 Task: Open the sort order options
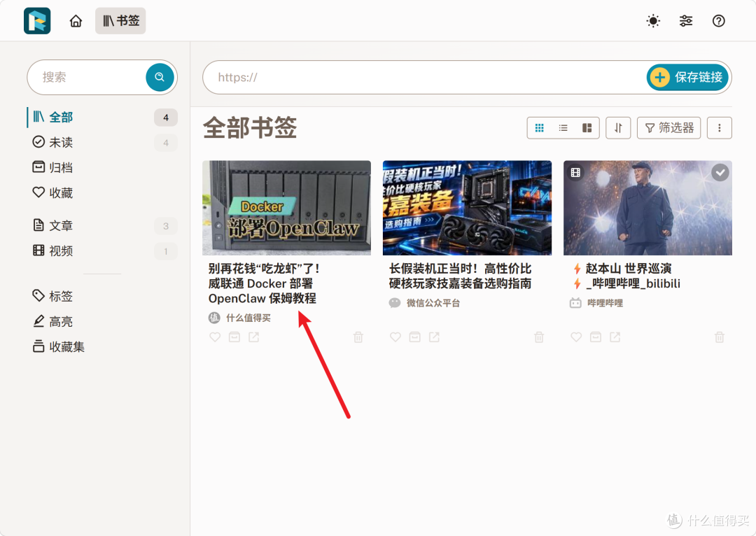click(x=618, y=128)
